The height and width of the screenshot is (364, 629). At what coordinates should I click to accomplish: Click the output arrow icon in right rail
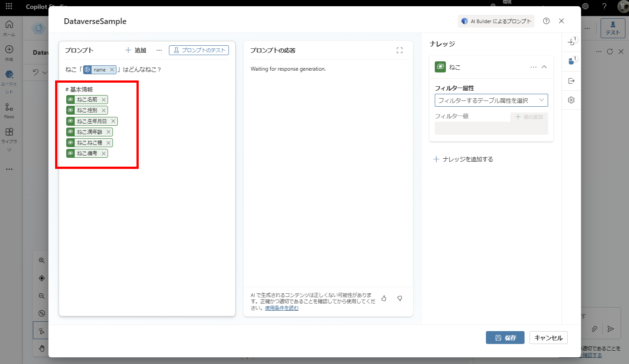coord(571,80)
